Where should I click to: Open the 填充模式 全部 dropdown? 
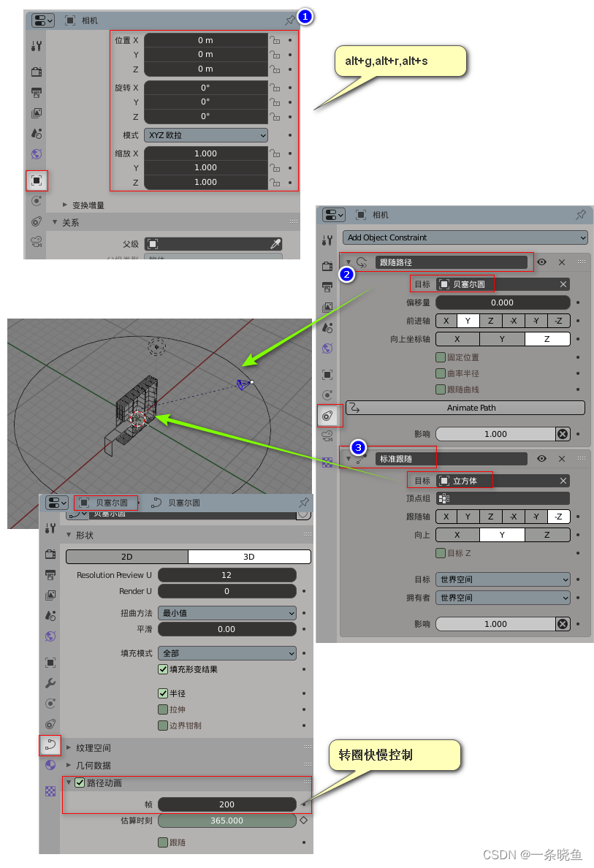[227, 653]
